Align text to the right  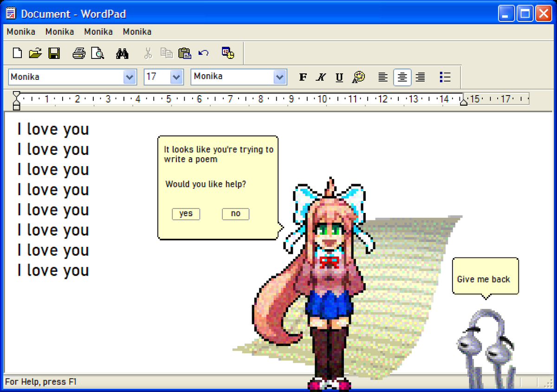(420, 77)
